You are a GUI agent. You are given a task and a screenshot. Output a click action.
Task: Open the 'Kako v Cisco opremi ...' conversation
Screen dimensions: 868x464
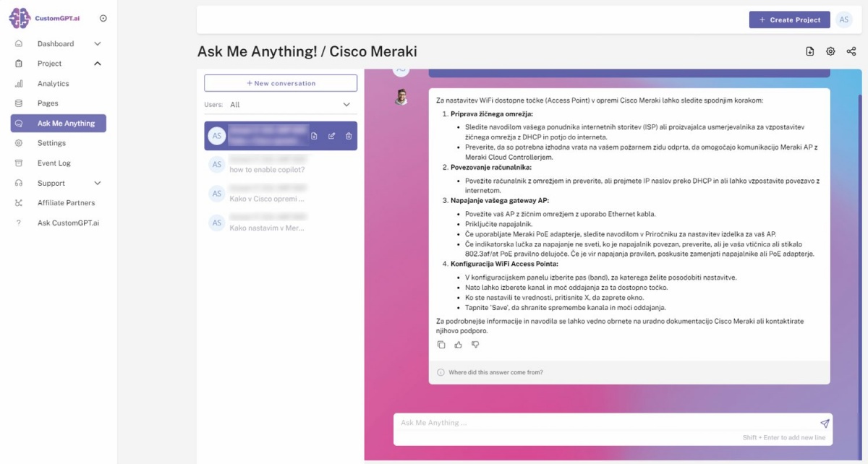[281, 194]
